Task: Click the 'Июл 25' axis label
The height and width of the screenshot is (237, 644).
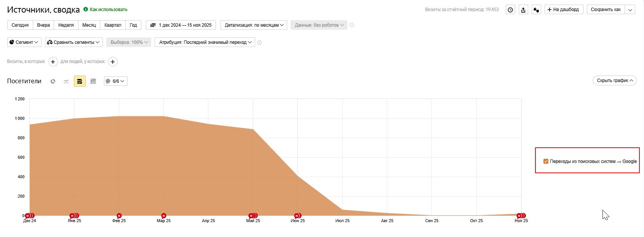Action: [342, 221]
